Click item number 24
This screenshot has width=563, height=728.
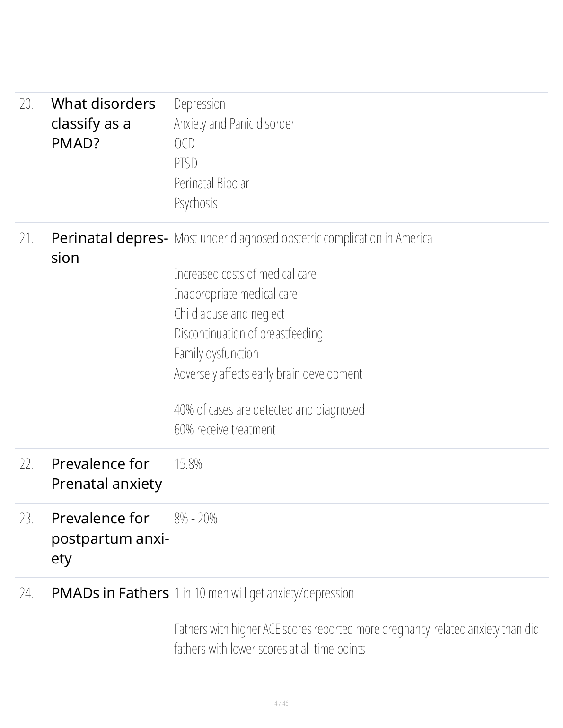point(26,593)
